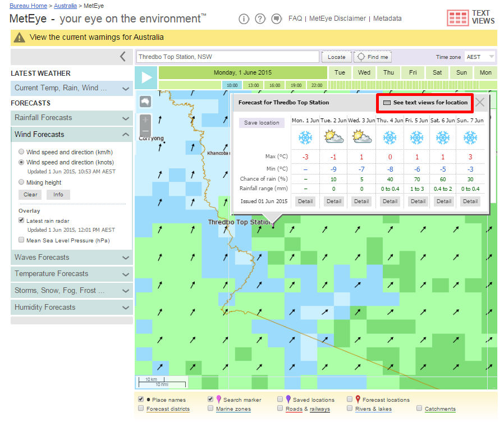Expand Waves Forecasts section

(x=72, y=258)
